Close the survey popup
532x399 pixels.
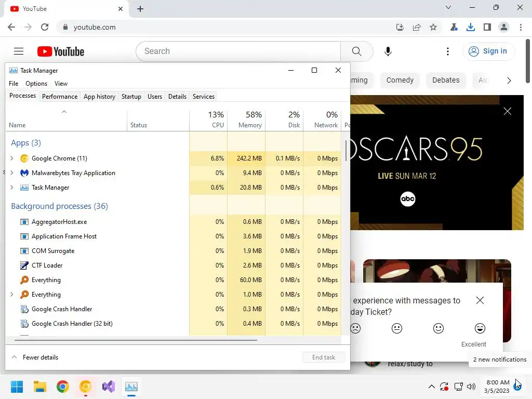pyautogui.click(x=480, y=300)
